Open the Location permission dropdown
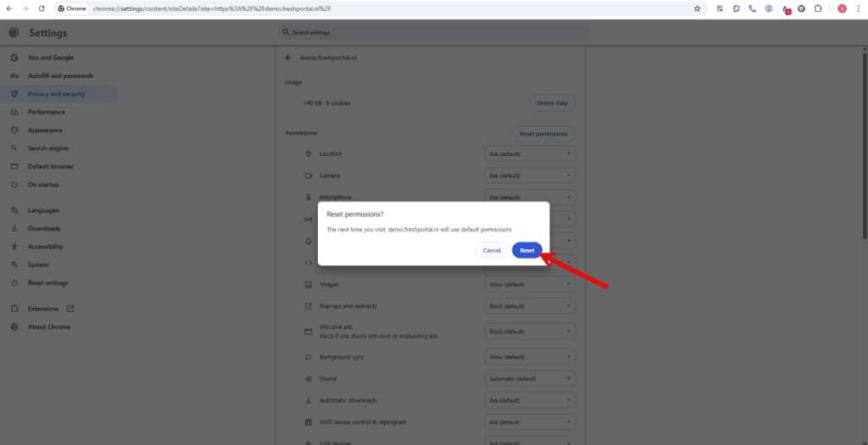This screenshot has height=445, width=868. 530,154
